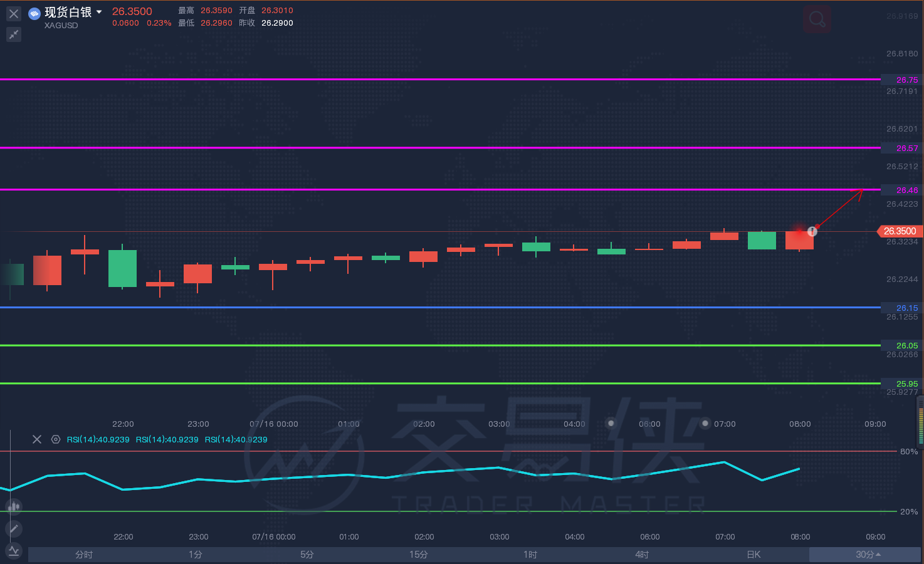Open RSI indicator settings hexagon icon
Viewport: 924px width, 564px height.
point(55,439)
